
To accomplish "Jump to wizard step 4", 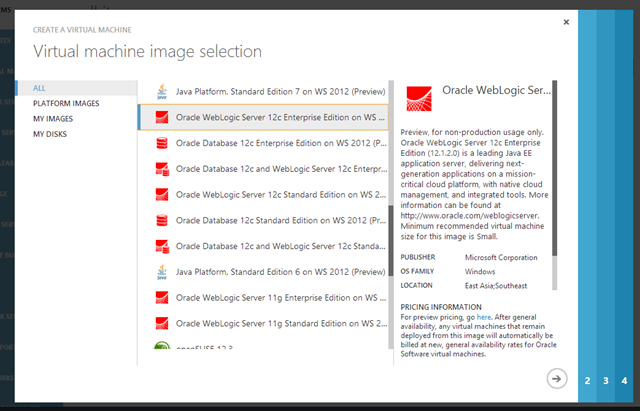I will pos(624,380).
